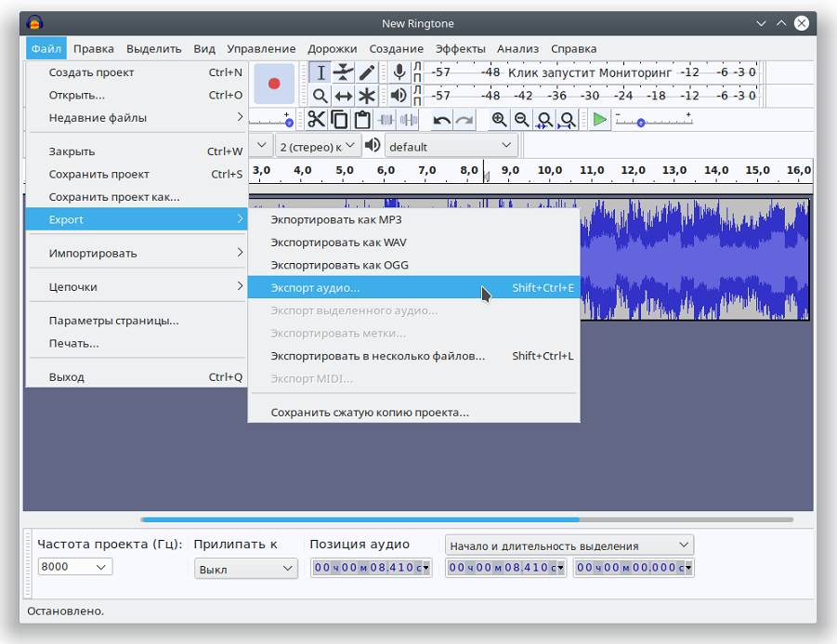Screen dimensions: 837x644
Task: Click 'Сохранить проект как...' entry
Action: 114,197
